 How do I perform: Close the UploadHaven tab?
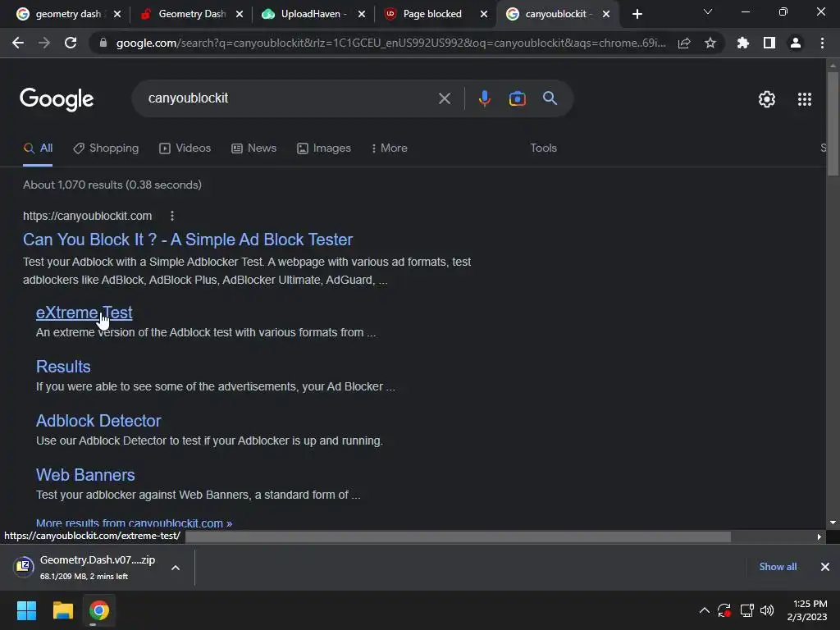tap(362, 14)
